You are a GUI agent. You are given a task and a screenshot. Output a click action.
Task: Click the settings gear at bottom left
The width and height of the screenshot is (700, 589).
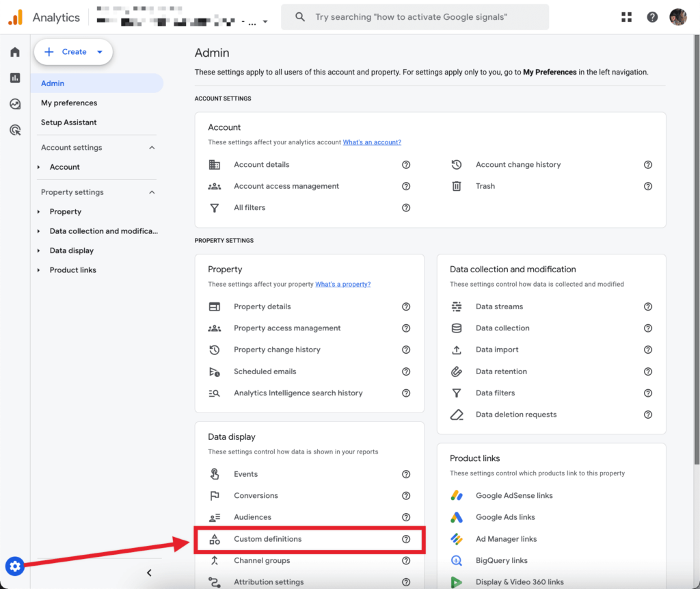pos(14,566)
